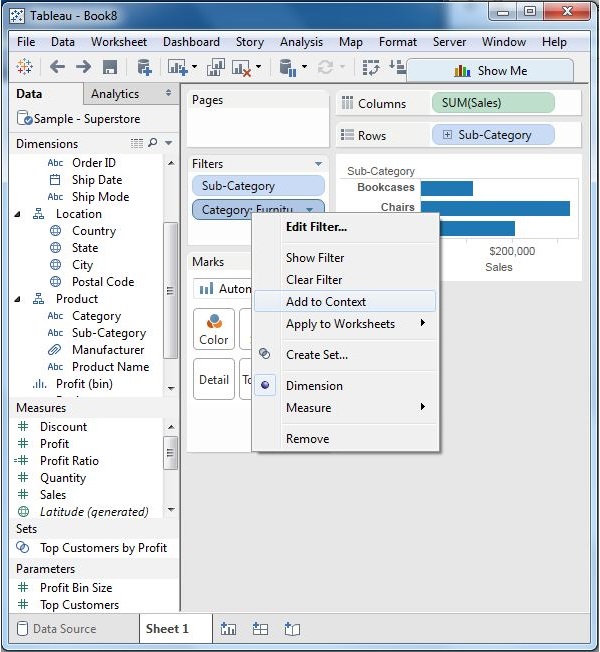Click the Add New Data Source icon
Viewport: 600px width, 652px height.
coord(144,67)
